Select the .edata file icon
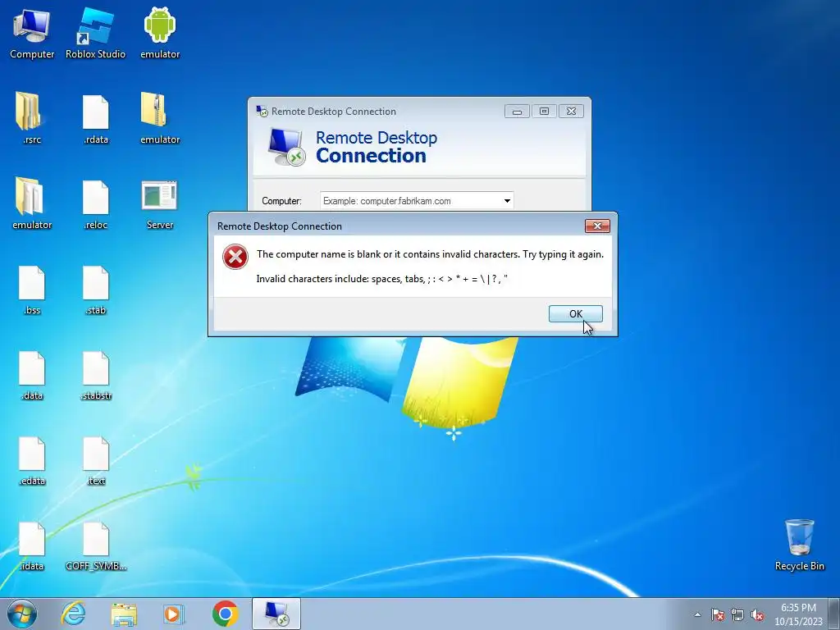 (32, 459)
